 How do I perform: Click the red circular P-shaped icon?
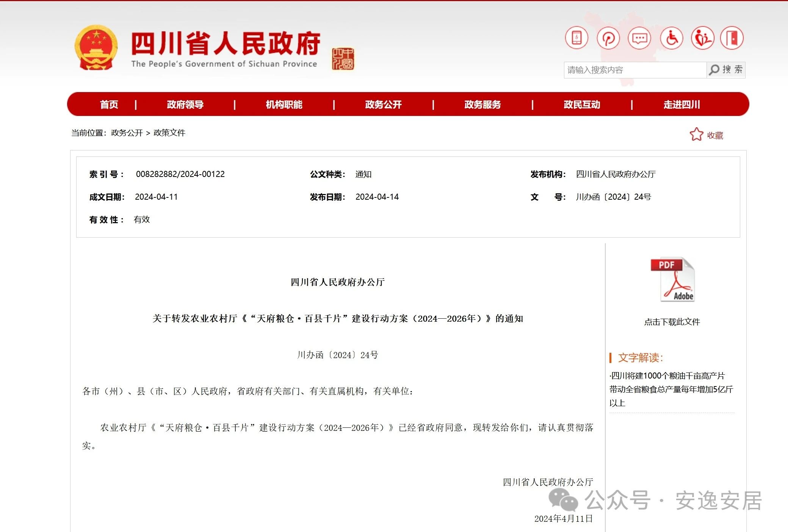[x=608, y=38]
